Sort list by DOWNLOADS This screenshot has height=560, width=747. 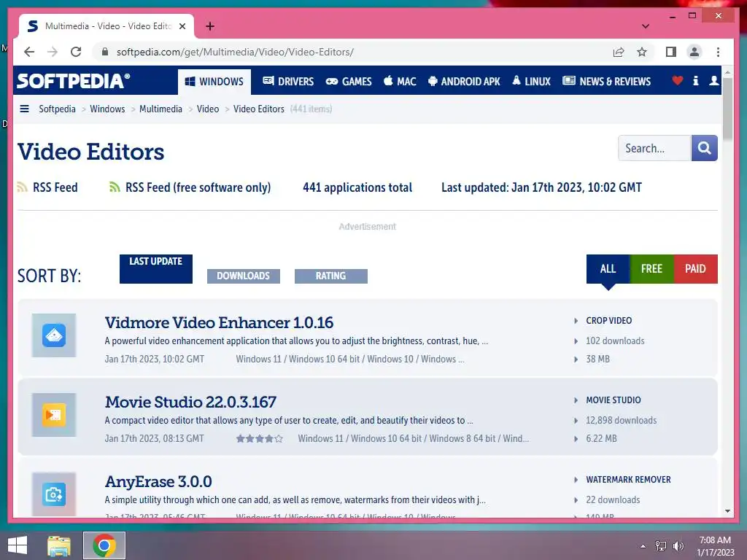pyautogui.click(x=244, y=276)
